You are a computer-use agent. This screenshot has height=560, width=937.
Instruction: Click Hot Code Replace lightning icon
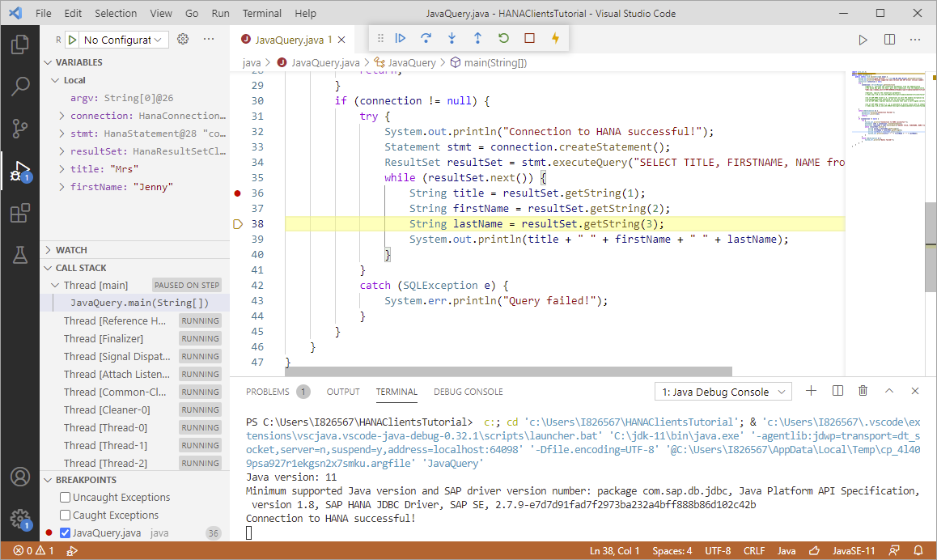coord(555,38)
